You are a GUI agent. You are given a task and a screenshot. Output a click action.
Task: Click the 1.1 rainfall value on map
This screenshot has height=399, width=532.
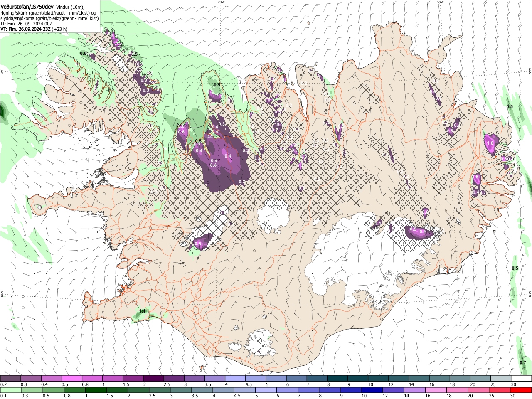coord(142,311)
